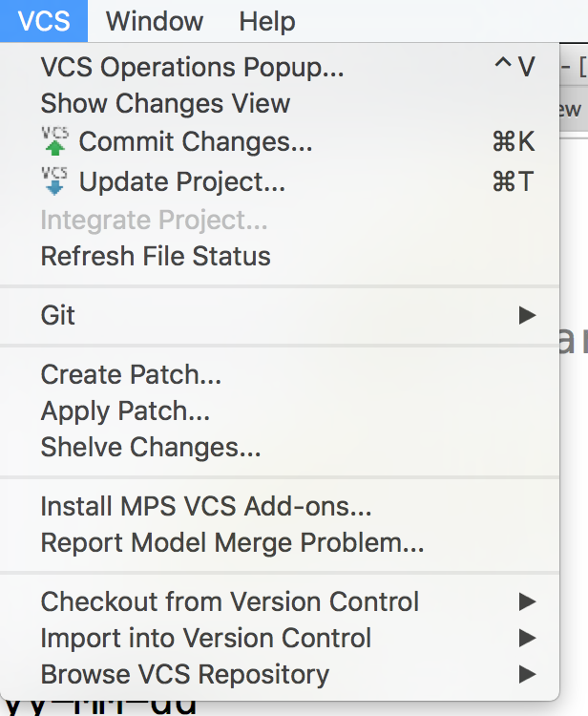Click Refresh File Status

pos(156,256)
